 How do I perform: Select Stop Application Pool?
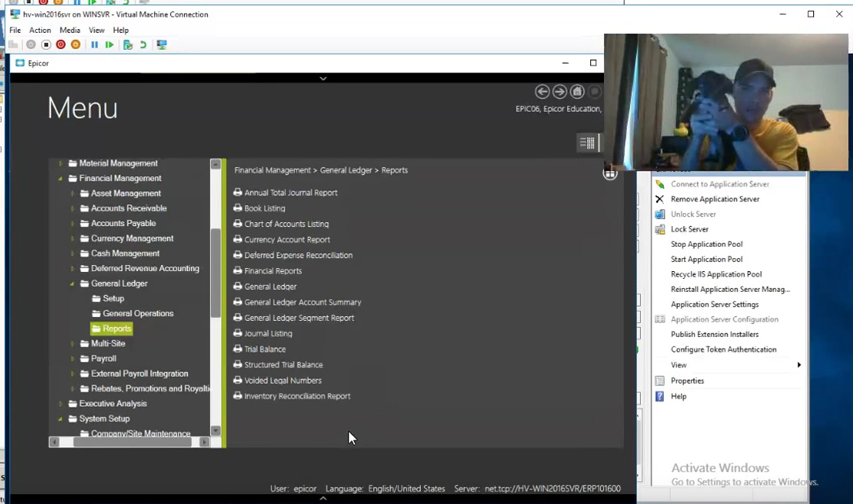(x=706, y=244)
